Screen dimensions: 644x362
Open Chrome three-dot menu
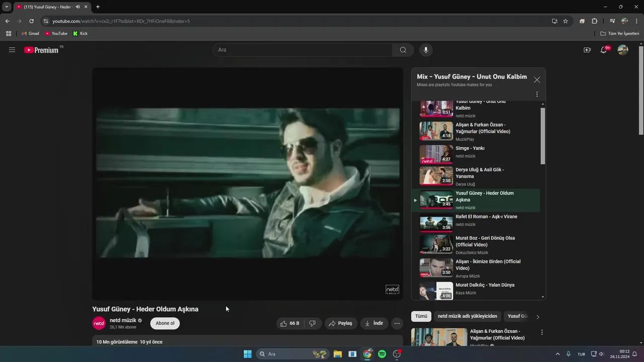637,21
